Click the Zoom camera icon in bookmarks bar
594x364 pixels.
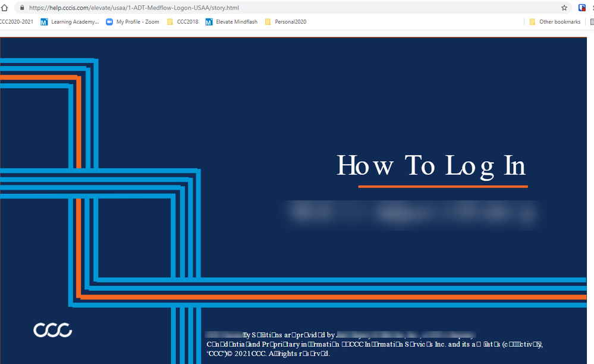(x=109, y=22)
